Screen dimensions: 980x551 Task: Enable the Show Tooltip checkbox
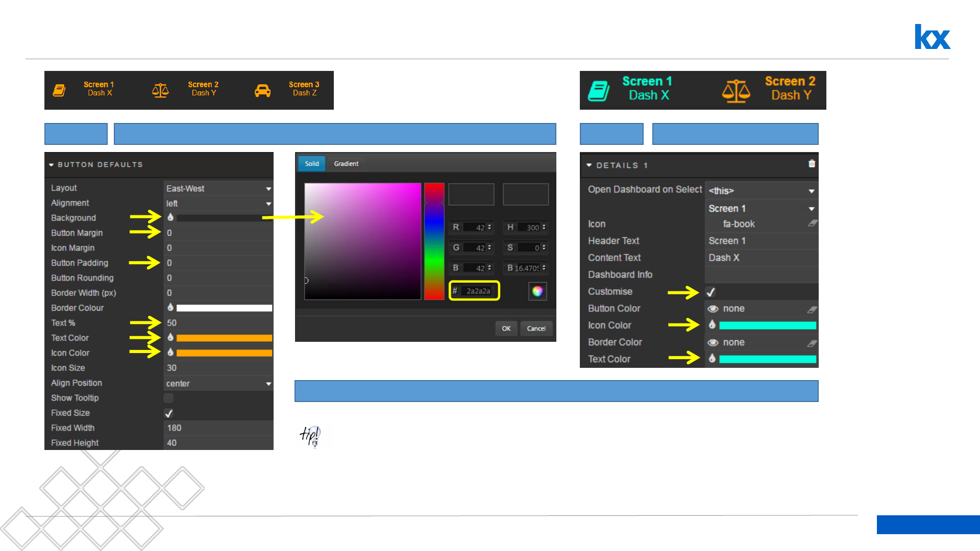point(168,398)
